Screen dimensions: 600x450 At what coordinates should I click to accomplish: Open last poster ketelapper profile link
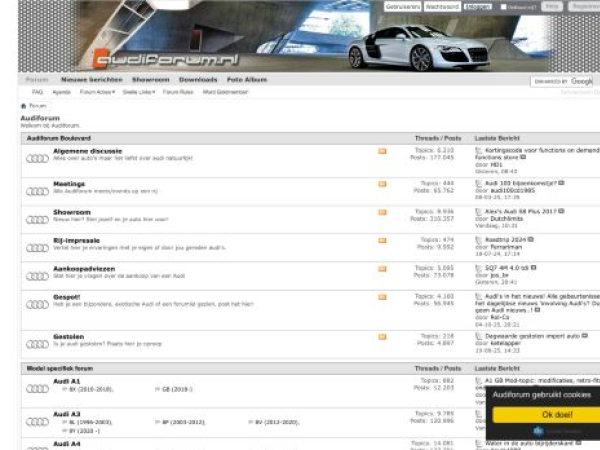tap(505, 344)
